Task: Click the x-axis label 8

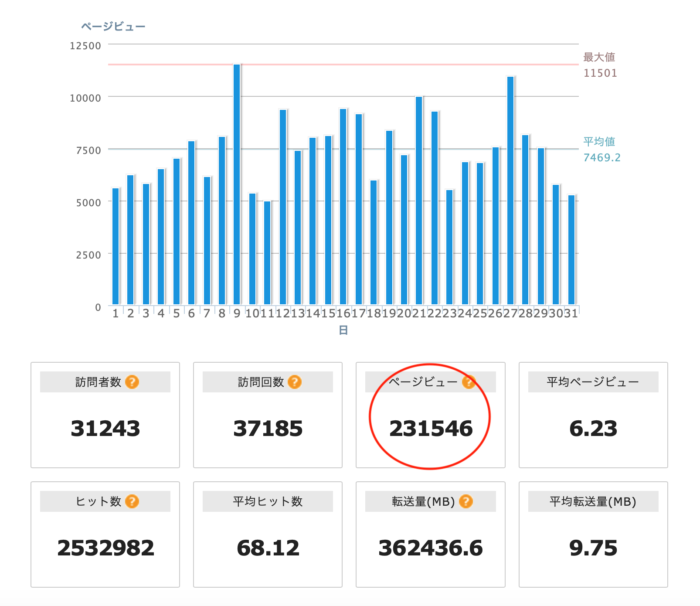Action: pyautogui.click(x=222, y=313)
